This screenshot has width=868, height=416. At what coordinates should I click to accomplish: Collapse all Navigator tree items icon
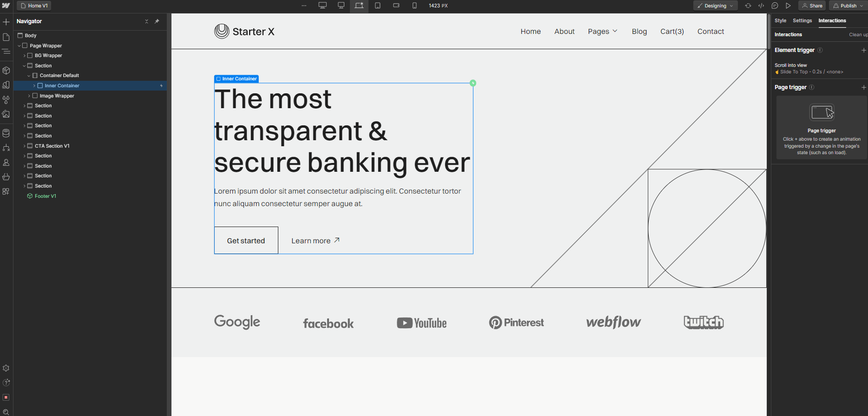tap(146, 21)
